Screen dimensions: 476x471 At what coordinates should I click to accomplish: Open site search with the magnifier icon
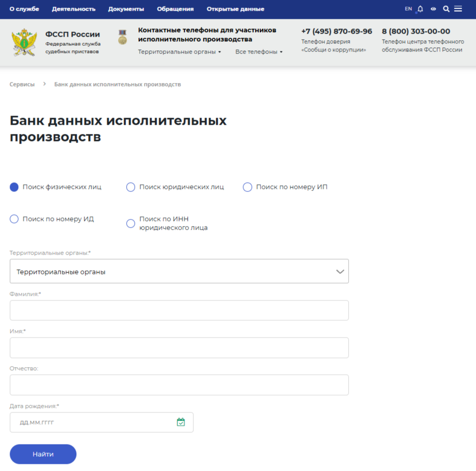[445, 9]
